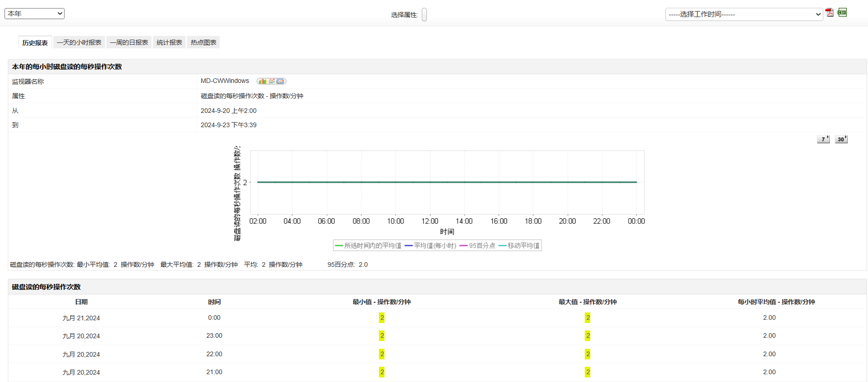Screen dimensions: 868x382
Task: Click the 每小时平均值 column header
Action: [776, 302]
